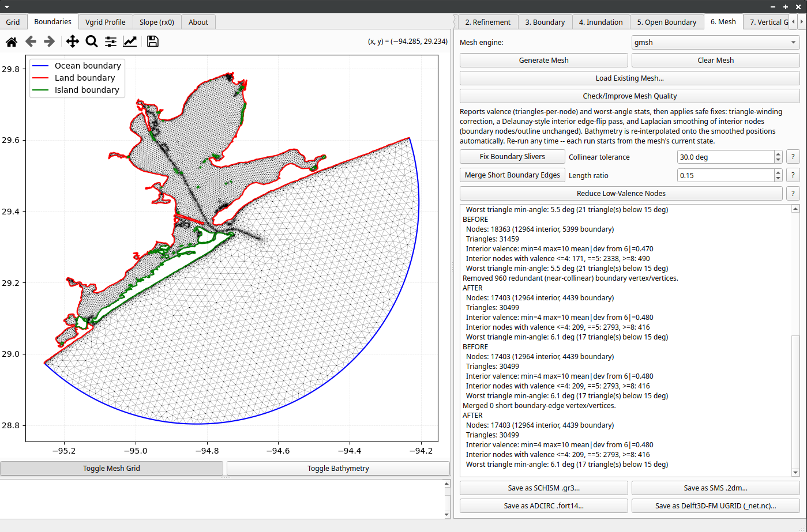Go to 4. Inundation tab

(x=601, y=22)
